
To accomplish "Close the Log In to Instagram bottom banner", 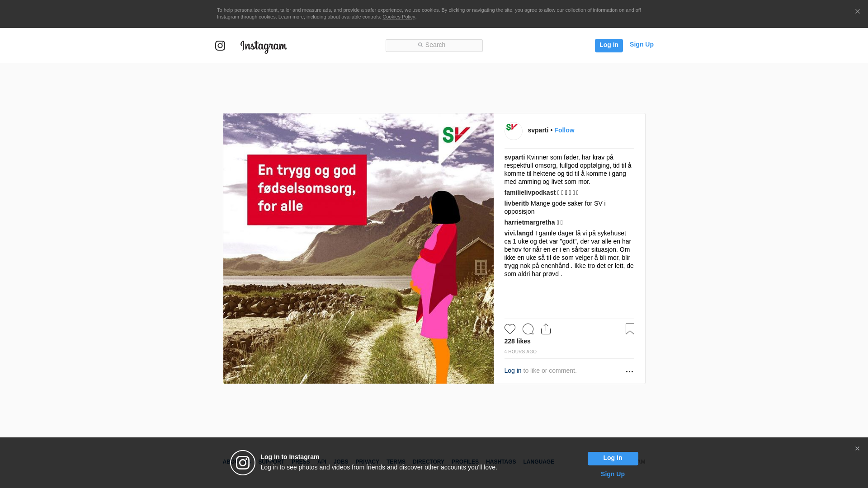I will [857, 449].
